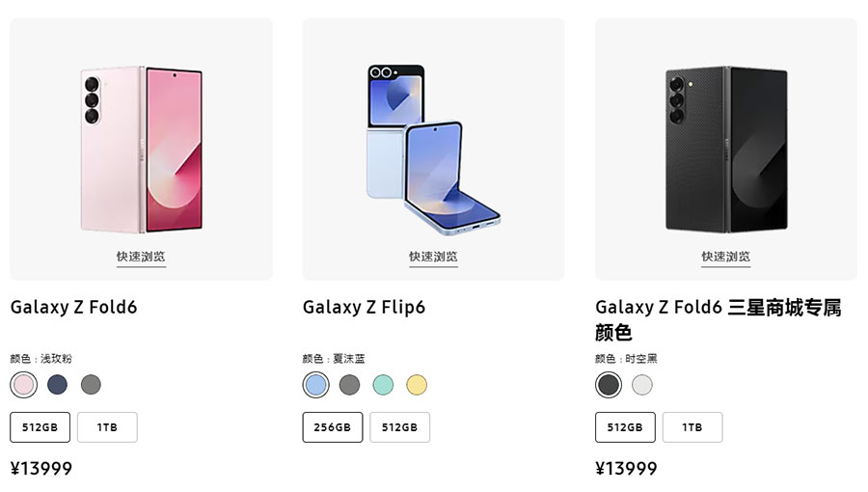Image resolution: width=868 pixels, height=492 pixels.
Task: Select the yellow color swatch for Galaxy Z Flip6
Action: [x=417, y=385]
